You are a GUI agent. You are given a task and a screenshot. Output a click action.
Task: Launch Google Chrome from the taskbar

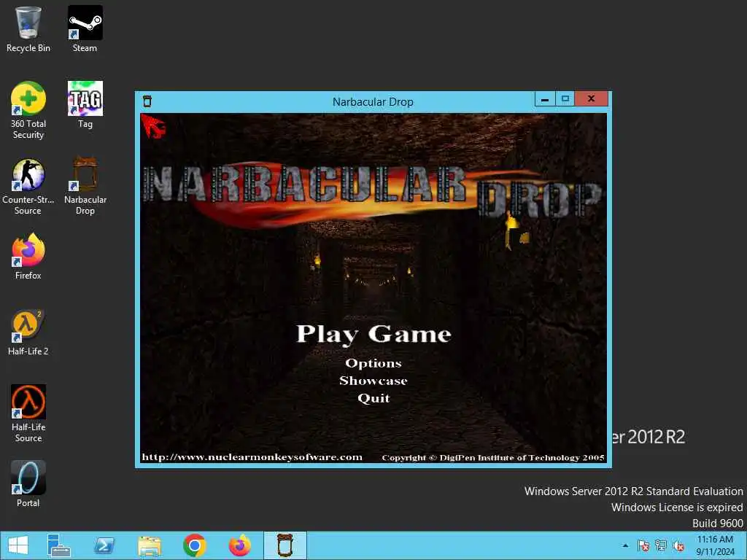pyautogui.click(x=194, y=545)
